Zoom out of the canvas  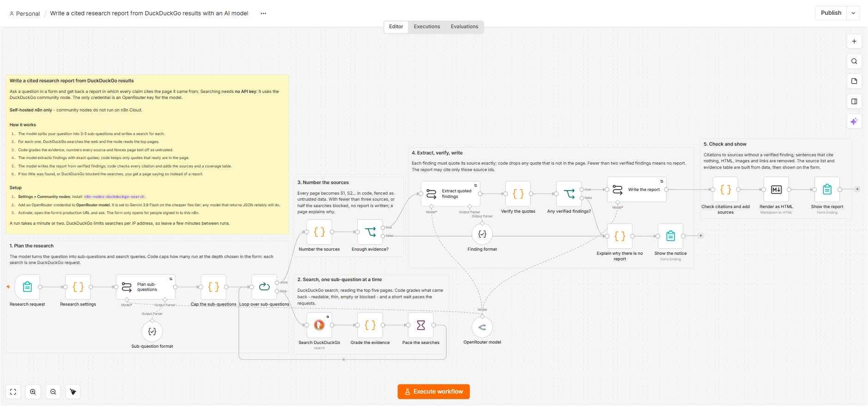53,392
